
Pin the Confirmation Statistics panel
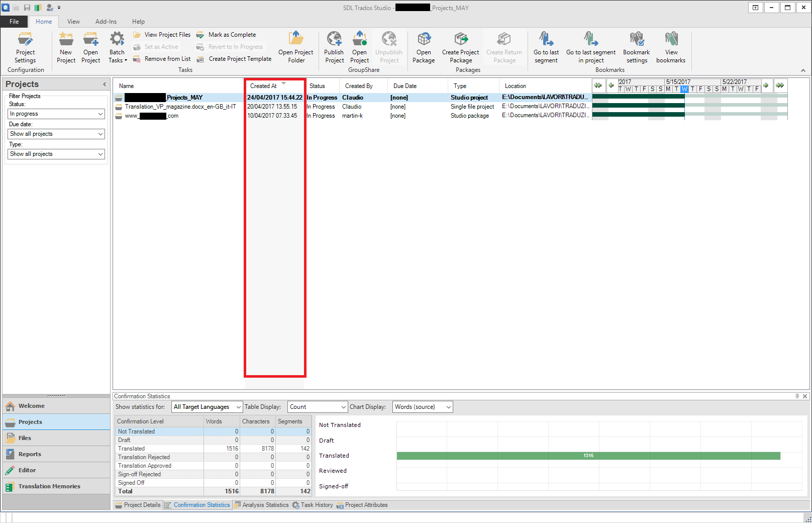(x=797, y=396)
